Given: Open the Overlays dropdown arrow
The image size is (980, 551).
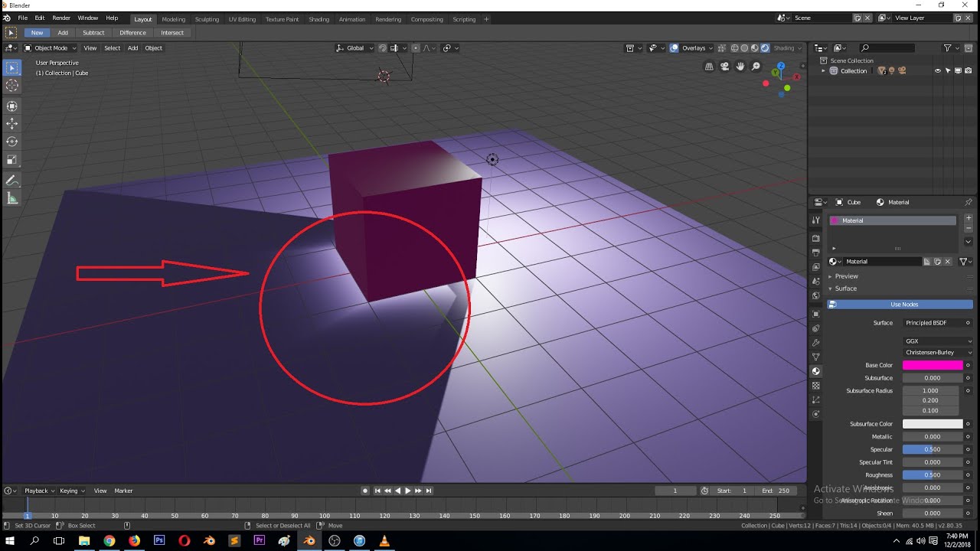Looking at the screenshot, I should (x=710, y=48).
